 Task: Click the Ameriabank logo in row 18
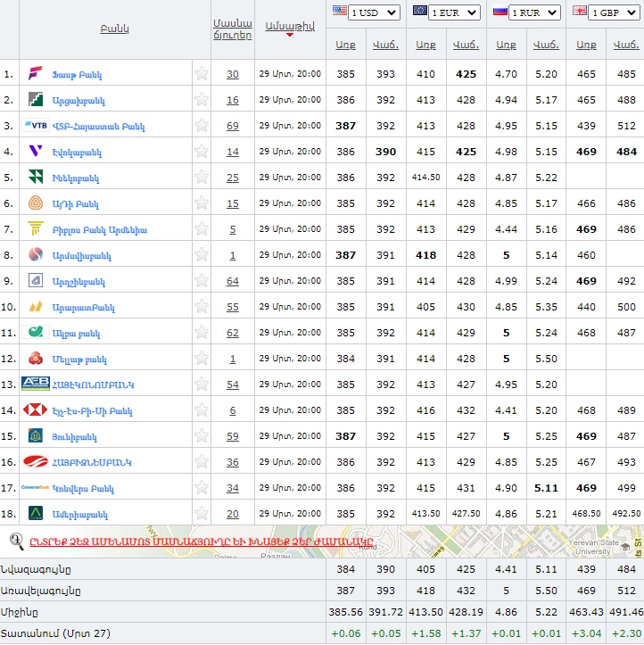(x=36, y=513)
